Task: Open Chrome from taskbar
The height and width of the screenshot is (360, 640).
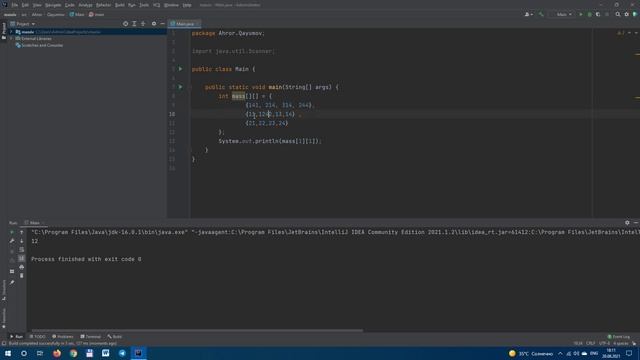Action: [73, 353]
